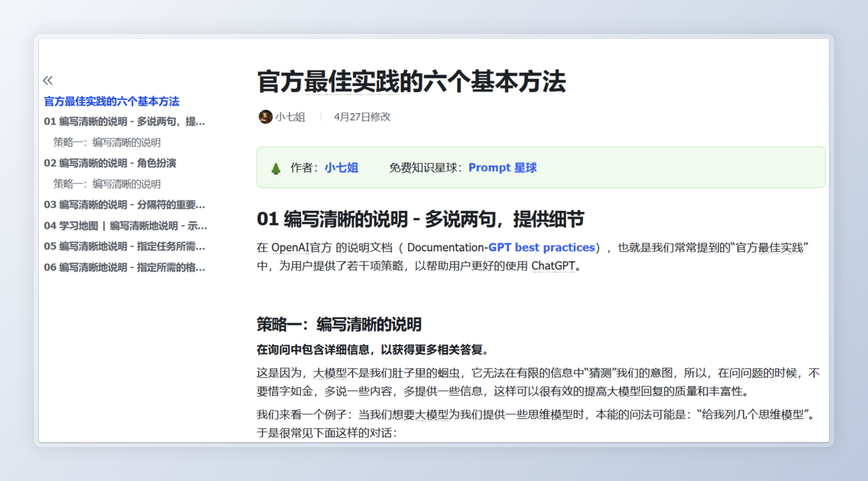
Task: Select the 策略一 sub-item under section 01
Action: [107, 142]
